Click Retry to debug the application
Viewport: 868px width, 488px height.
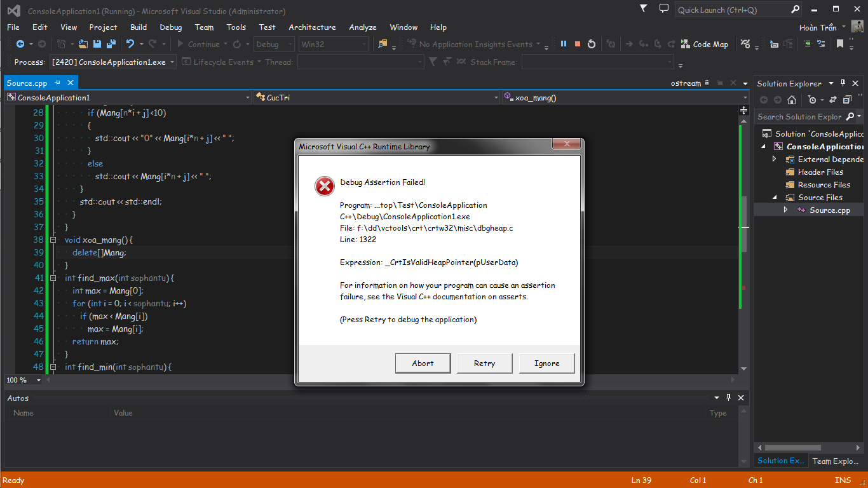click(484, 363)
